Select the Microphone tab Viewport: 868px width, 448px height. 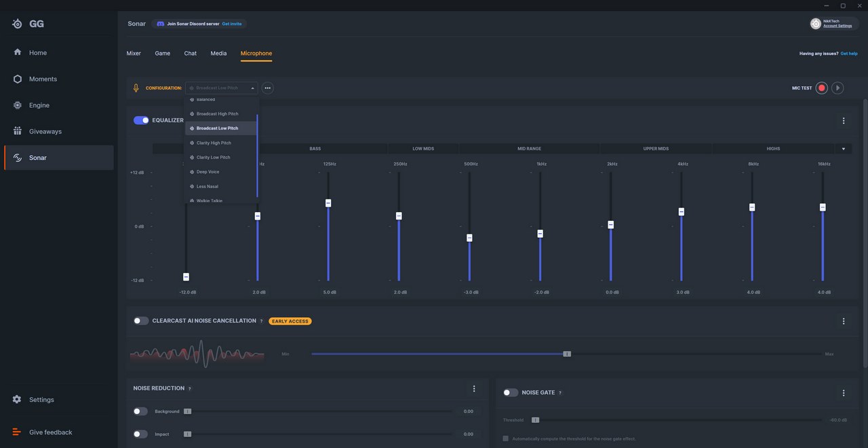pos(256,54)
